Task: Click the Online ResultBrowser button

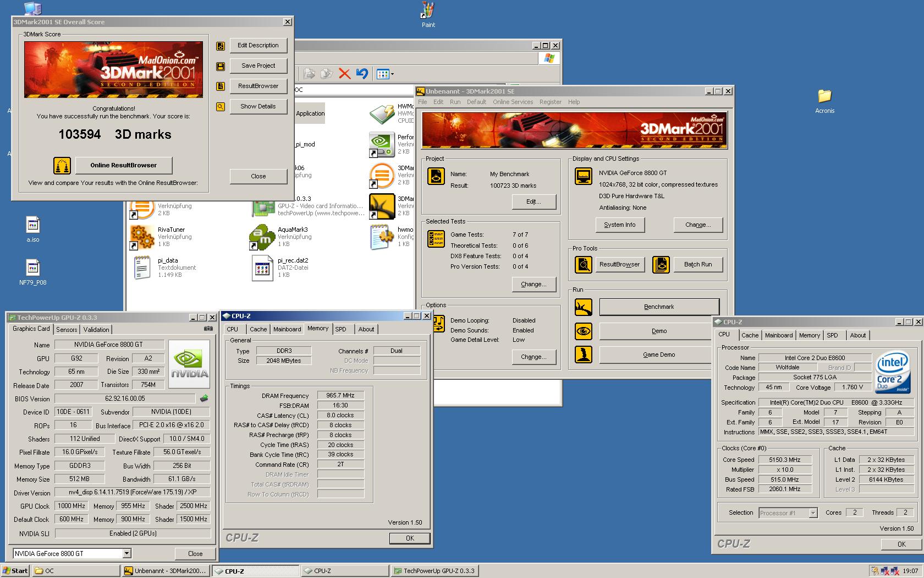Action: 124,165
